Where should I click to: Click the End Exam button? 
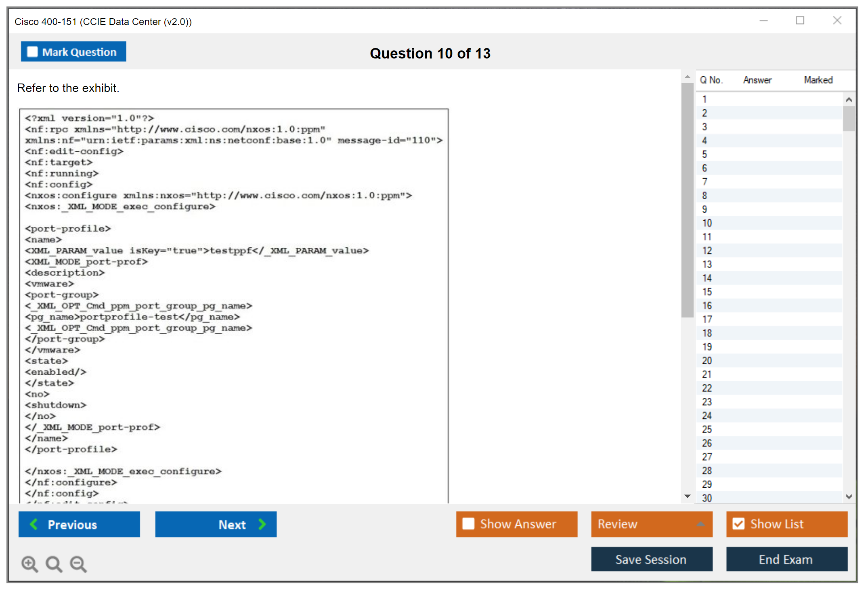point(786,559)
